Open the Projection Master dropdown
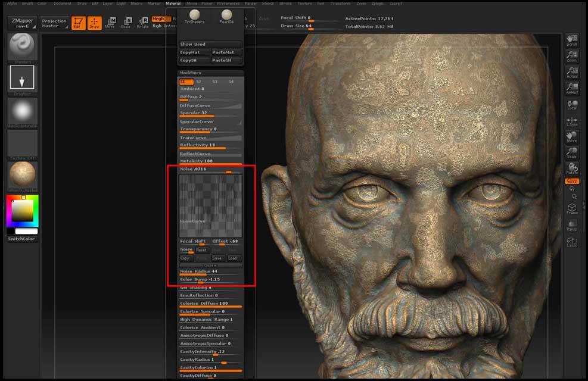Viewport: 588px width, 381px height. (54, 23)
